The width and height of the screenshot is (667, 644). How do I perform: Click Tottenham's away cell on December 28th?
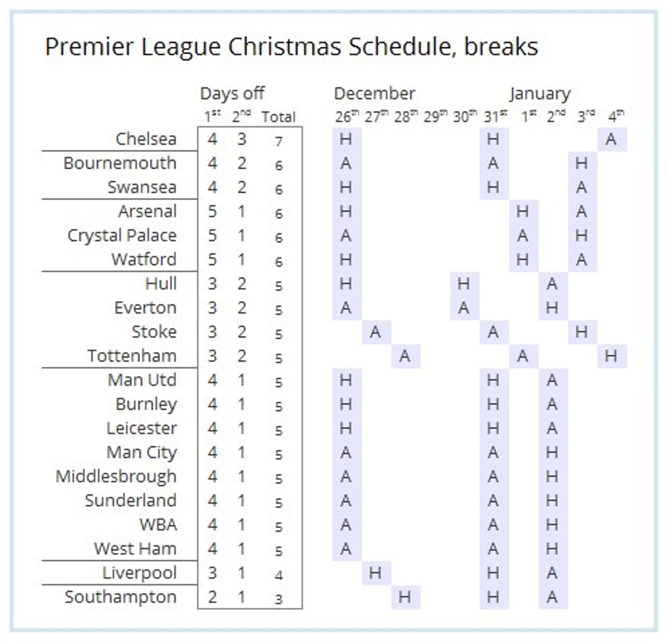(x=405, y=356)
